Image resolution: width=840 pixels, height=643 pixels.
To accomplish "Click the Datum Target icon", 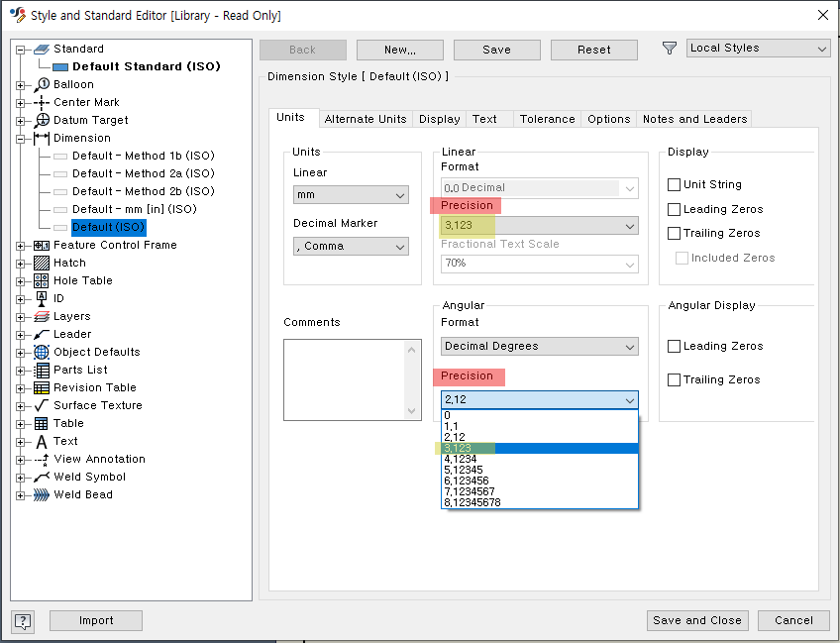I will (42, 120).
